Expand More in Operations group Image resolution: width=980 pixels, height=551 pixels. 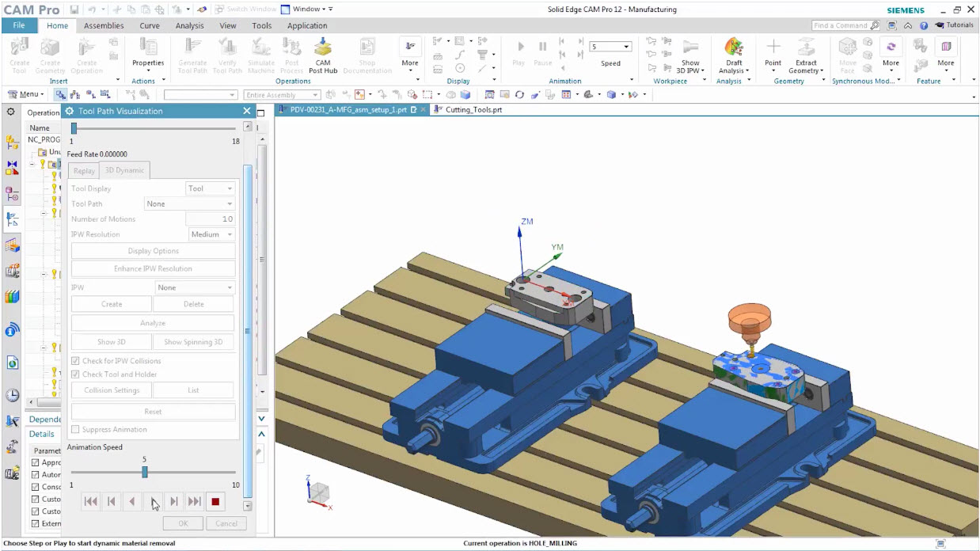pyautogui.click(x=409, y=55)
